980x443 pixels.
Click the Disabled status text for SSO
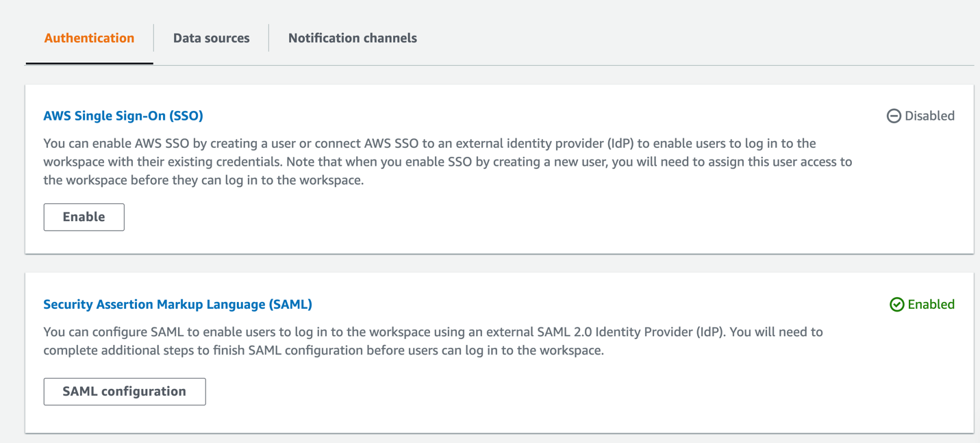929,116
